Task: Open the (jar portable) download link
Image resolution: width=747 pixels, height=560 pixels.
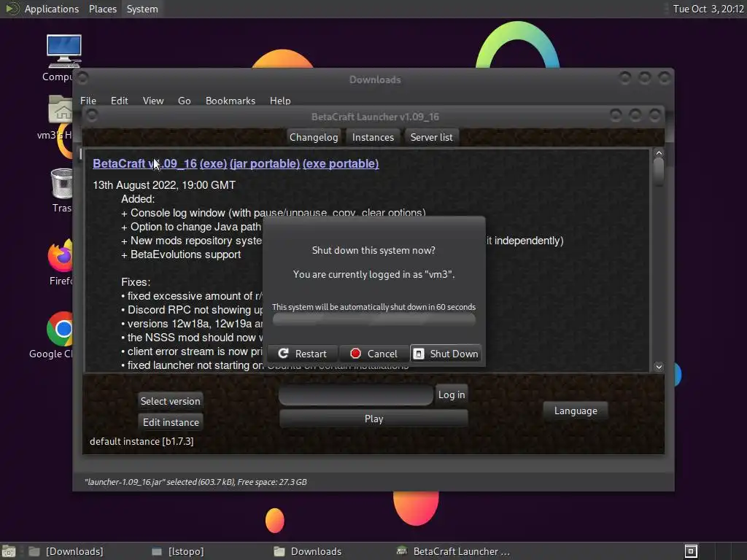Action: tap(265, 163)
